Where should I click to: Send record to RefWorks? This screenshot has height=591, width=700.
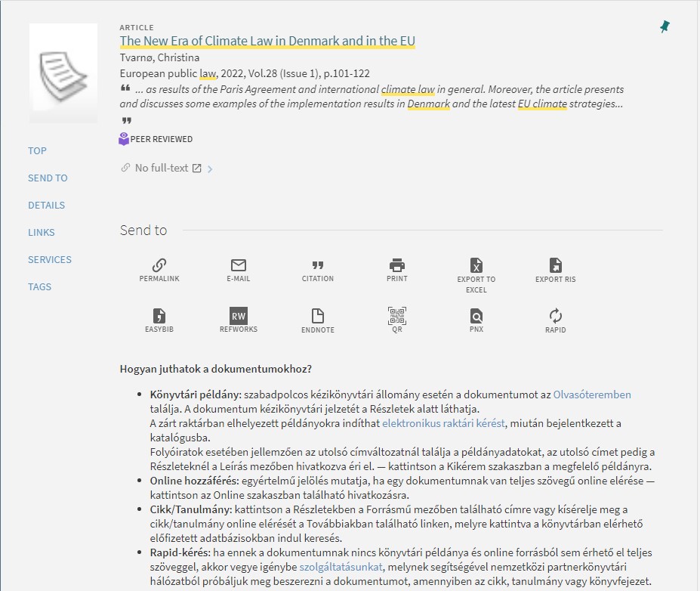[239, 317]
